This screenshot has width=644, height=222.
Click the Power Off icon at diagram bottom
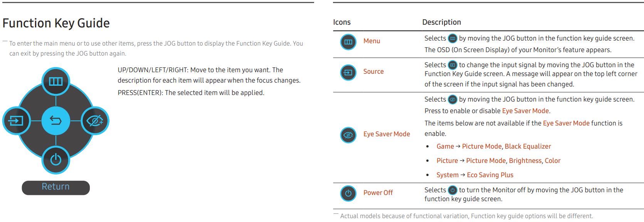[56, 160]
